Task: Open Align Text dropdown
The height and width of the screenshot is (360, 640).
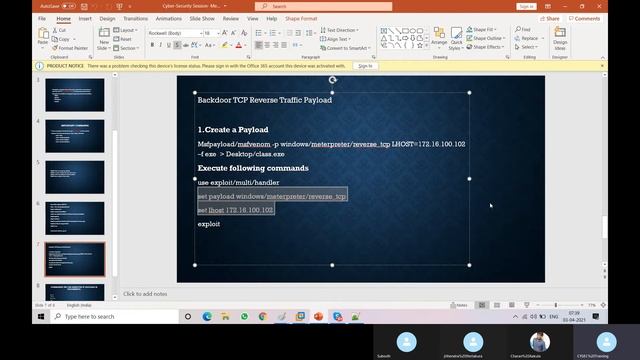Action: pos(336,39)
